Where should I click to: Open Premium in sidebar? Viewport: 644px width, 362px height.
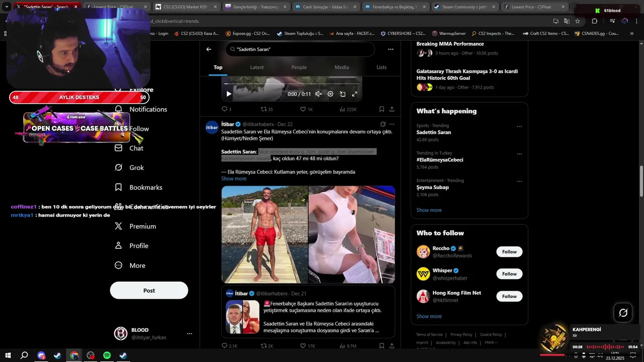point(136,226)
